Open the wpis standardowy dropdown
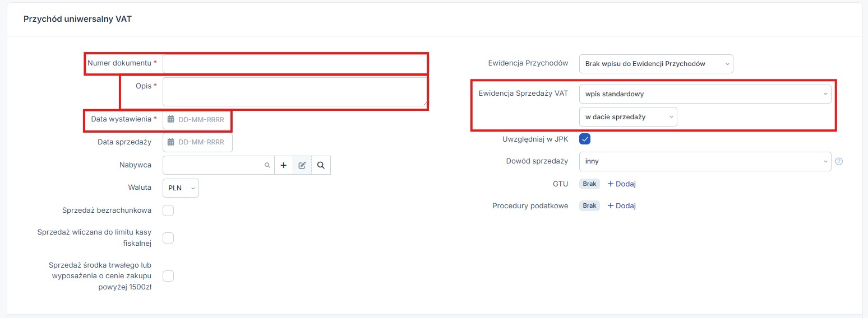The width and height of the screenshot is (868, 318). coord(705,94)
